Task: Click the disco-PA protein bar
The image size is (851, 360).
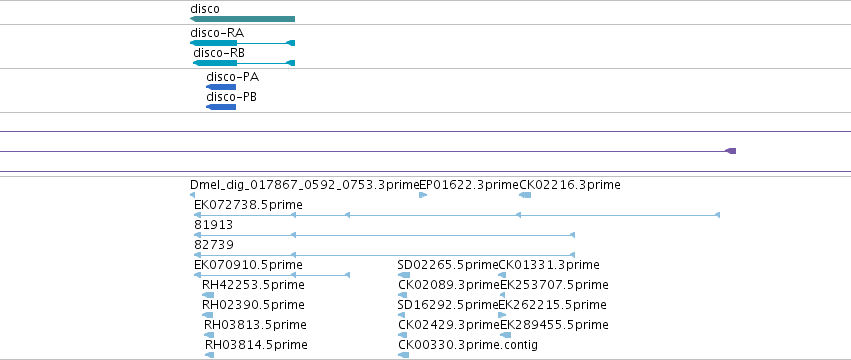Action: 221,87
